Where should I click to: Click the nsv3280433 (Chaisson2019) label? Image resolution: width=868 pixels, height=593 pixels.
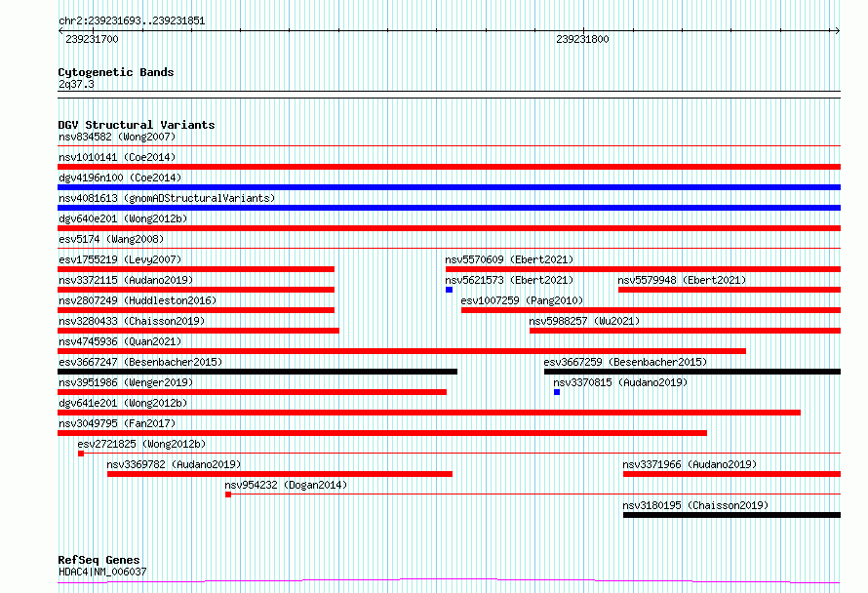pos(132,321)
